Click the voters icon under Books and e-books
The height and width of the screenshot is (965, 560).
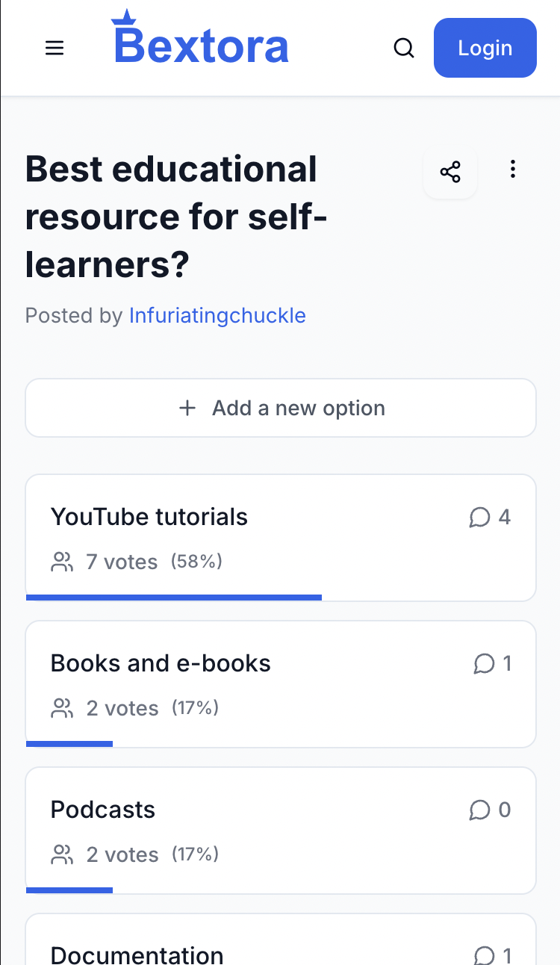(x=62, y=708)
